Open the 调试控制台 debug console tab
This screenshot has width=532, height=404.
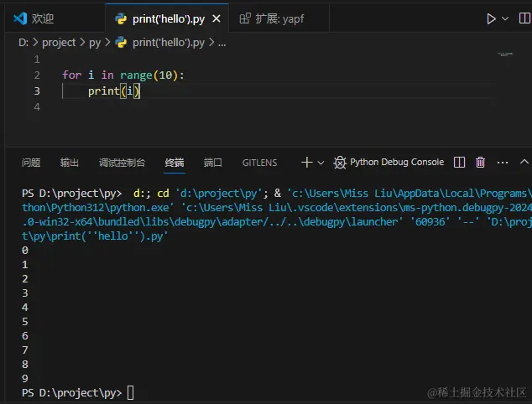pos(122,163)
